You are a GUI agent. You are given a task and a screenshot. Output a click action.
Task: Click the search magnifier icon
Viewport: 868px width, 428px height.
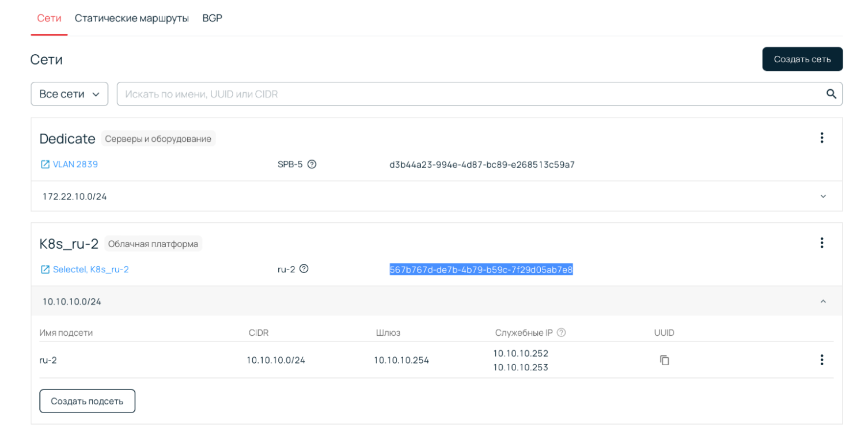(831, 94)
